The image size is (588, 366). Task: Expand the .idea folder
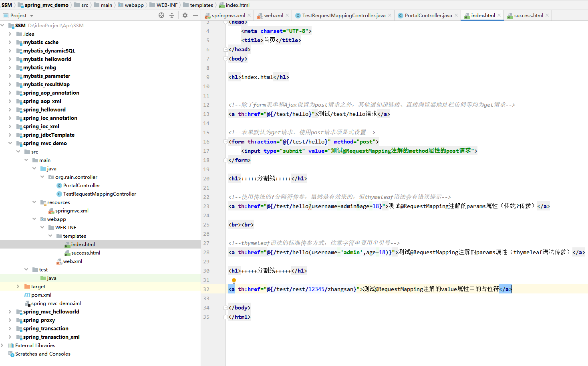[x=10, y=34]
